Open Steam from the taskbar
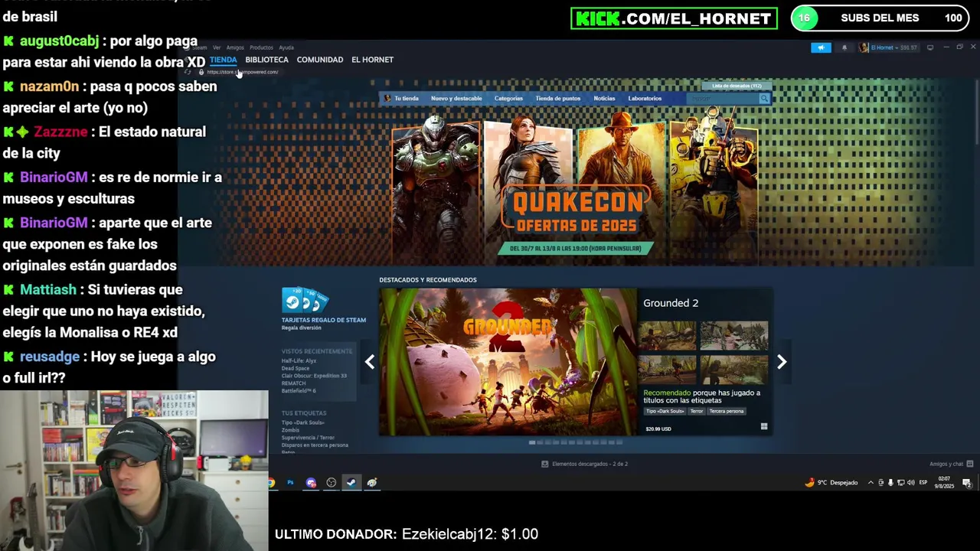 coord(351,483)
